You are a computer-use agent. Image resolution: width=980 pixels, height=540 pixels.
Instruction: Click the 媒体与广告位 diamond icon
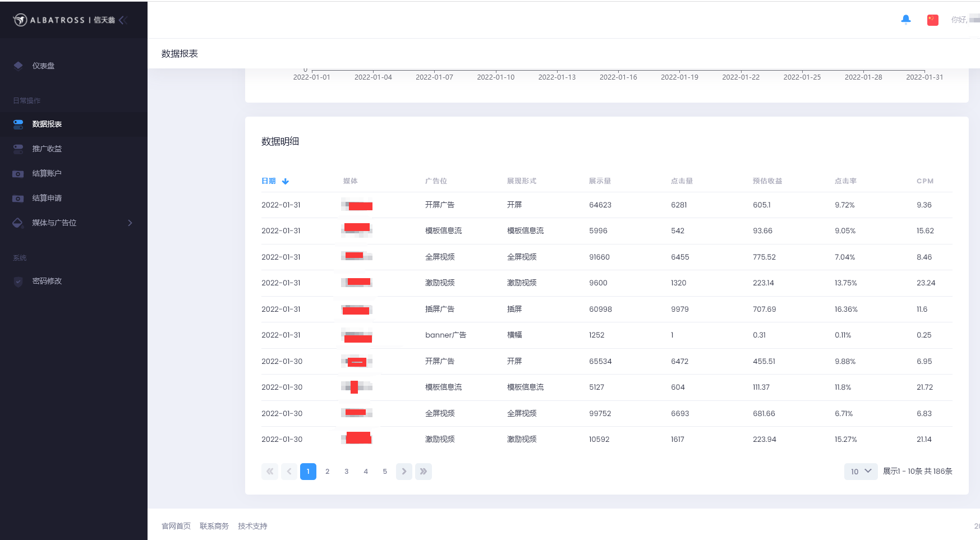point(18,223)
